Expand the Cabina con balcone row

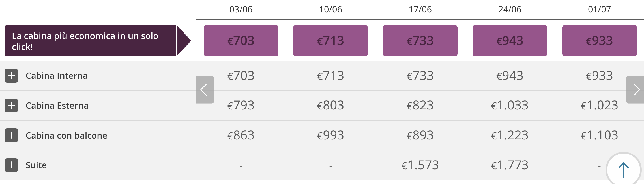(x=11, y=135)
